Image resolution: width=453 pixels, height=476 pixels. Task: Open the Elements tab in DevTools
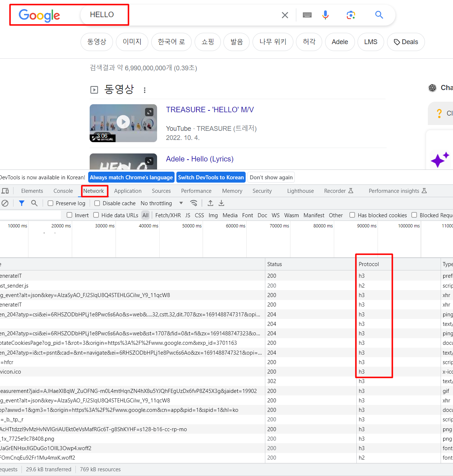click(32, 191)
